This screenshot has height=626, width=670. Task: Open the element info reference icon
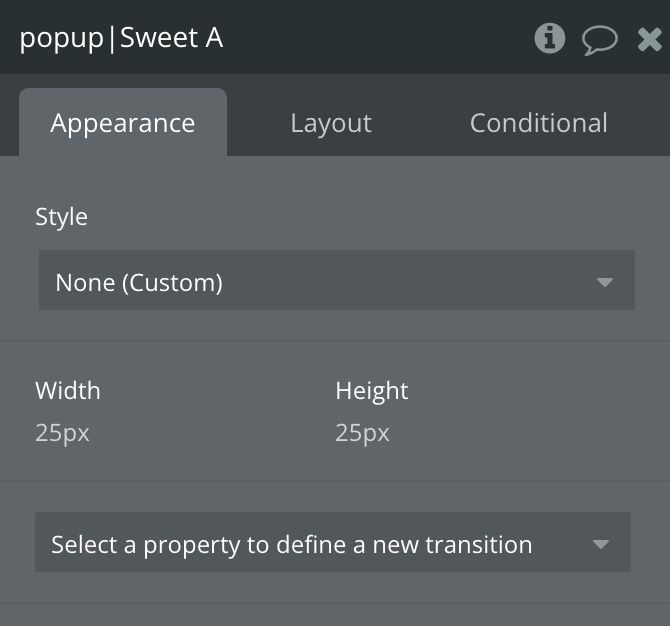tap(550, 38)
